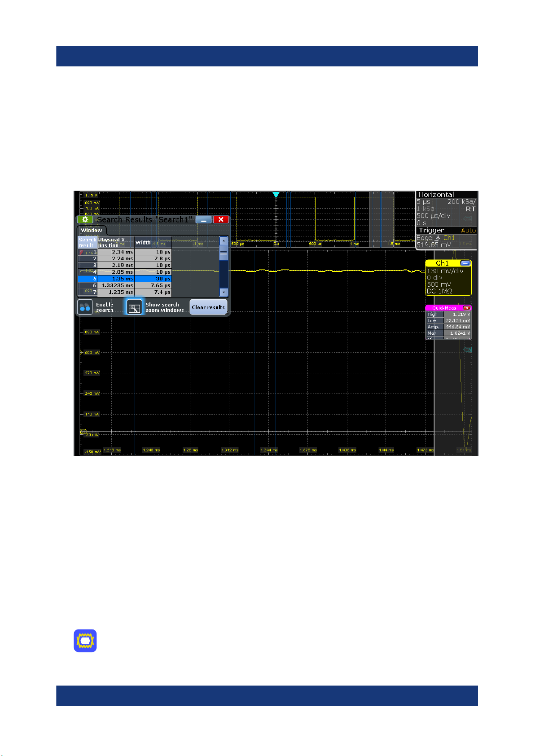Click the yellow chip icon below the screenshot
Image resolution: width=535 pixels, height=756 pixels.
(x=85, y=641)
